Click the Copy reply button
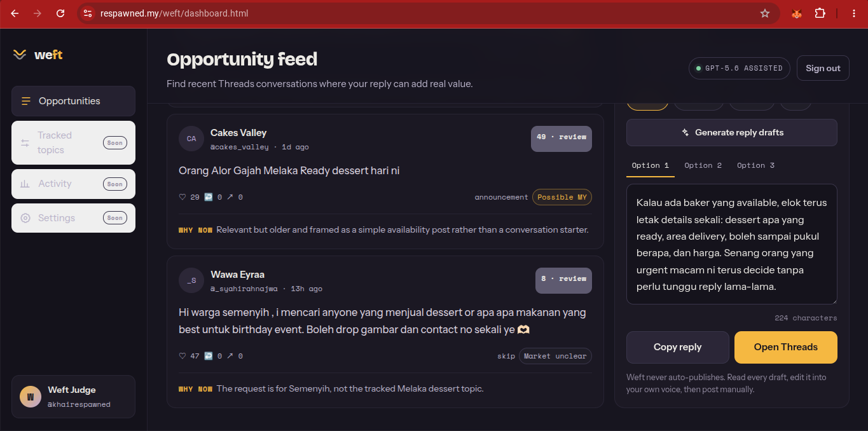Screen dimensions: 868x431 coord(678,347)
